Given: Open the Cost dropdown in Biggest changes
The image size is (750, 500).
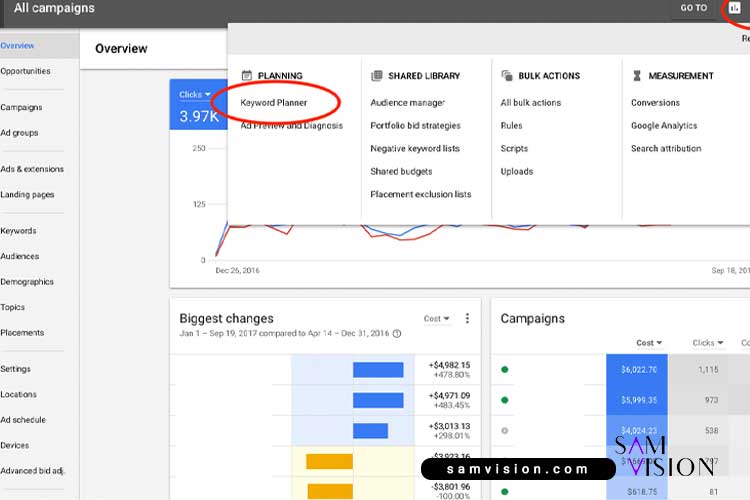Looking at the screenshot, I should coord(436,319).
